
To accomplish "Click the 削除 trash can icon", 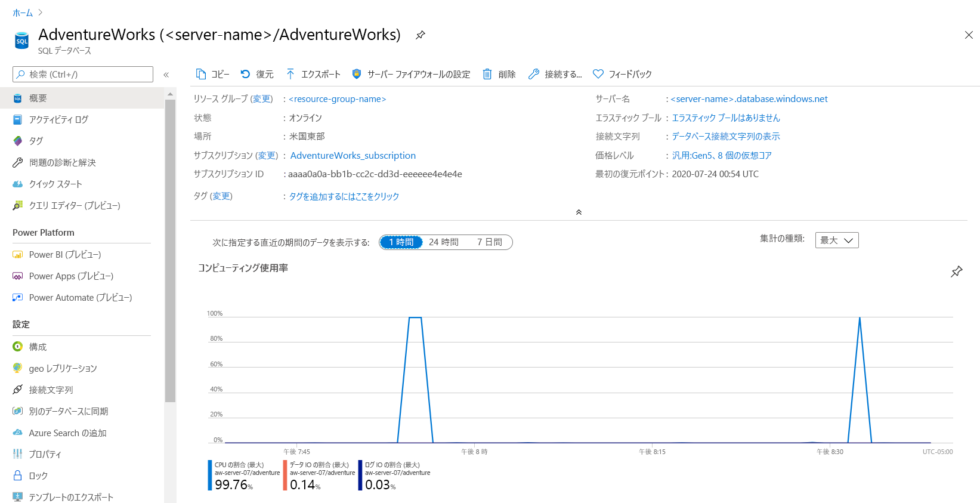I will click(487, 74).
